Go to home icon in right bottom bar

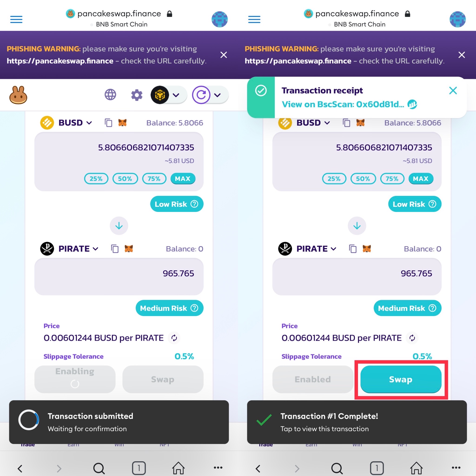(416, 468)
